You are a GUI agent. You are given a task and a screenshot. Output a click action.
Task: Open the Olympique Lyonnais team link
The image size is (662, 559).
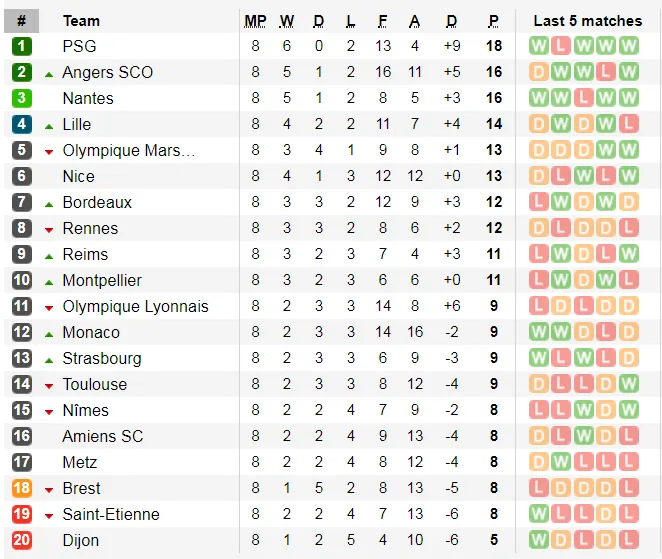pos(135,306)
